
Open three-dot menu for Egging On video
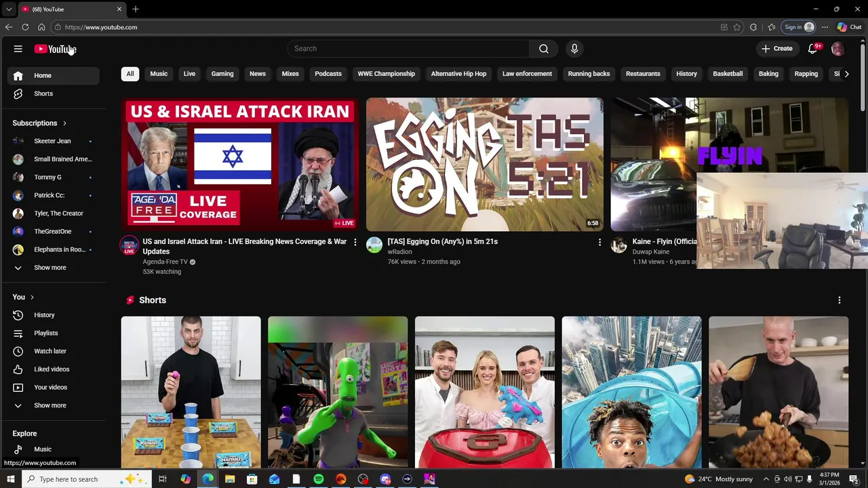point(599,242)
